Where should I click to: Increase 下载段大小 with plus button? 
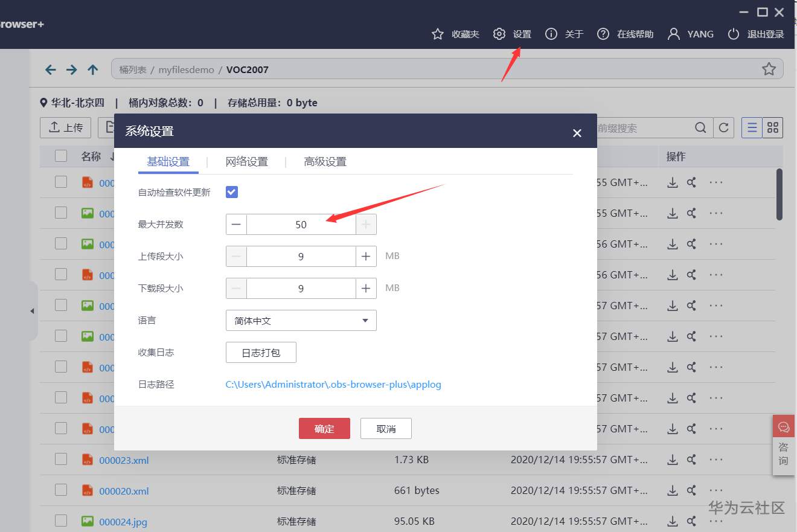366,289
